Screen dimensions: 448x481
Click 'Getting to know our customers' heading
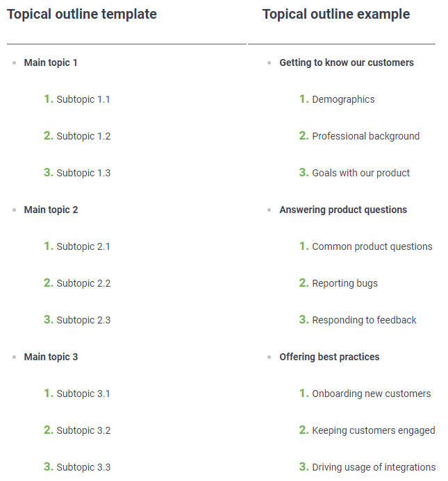[x=347, y=62]
